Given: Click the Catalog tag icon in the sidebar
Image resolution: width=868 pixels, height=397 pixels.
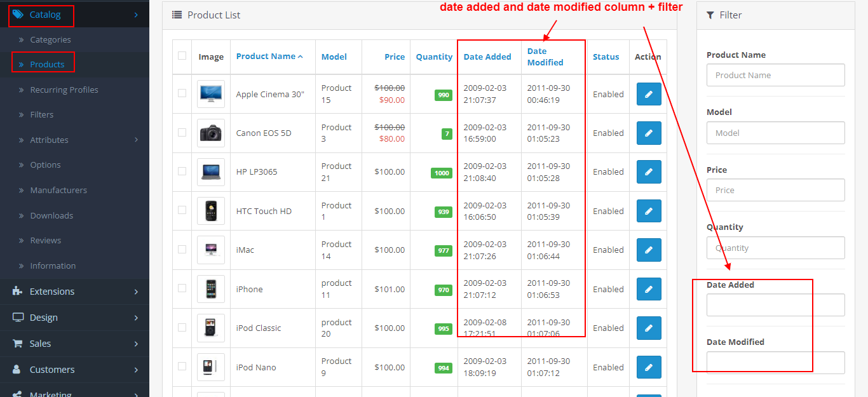Looking at the screenshot, I should pos(18,15).
